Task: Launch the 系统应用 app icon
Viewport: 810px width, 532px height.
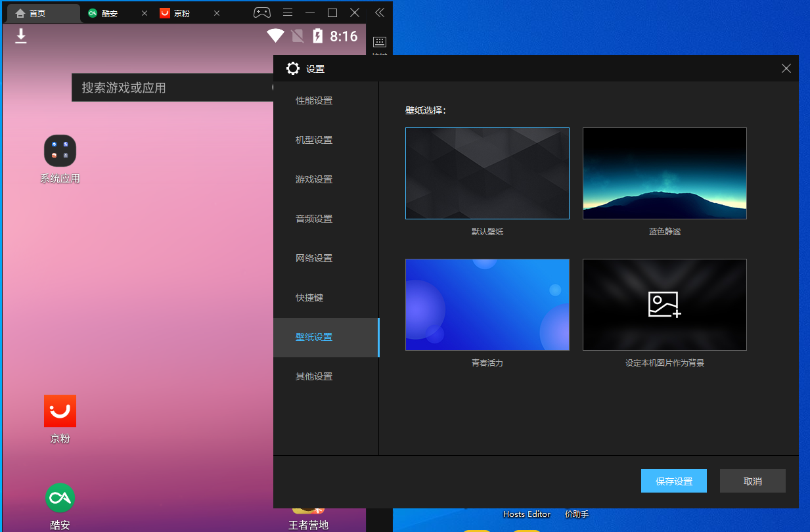Action: (60, 151)
